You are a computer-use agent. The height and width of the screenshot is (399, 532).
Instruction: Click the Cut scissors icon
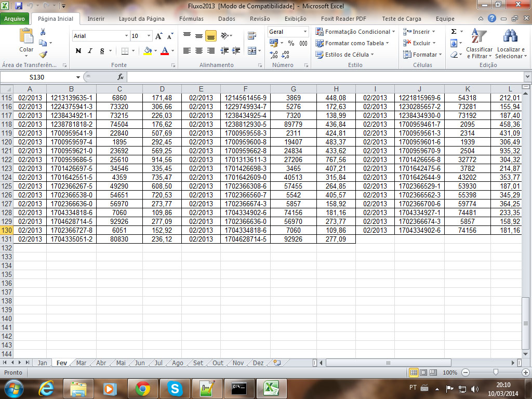point(43,32)
